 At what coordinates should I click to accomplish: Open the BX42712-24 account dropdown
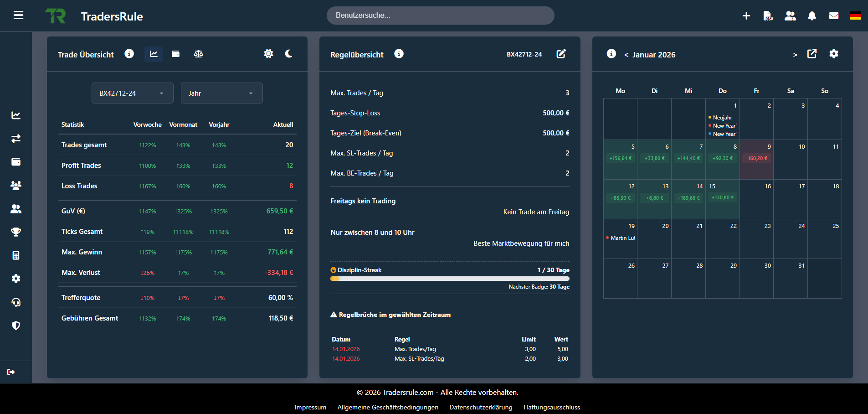coord(132,93)
